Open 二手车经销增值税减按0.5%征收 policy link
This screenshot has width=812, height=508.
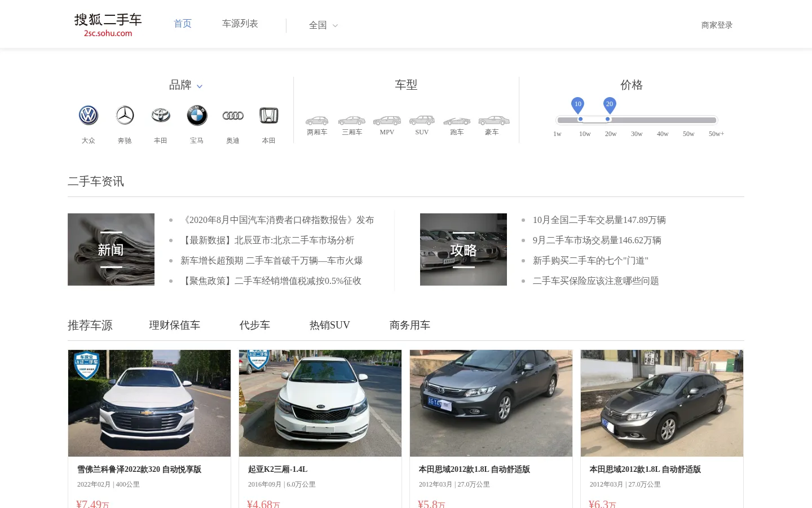pyautogui.click(x=271, y=281)
